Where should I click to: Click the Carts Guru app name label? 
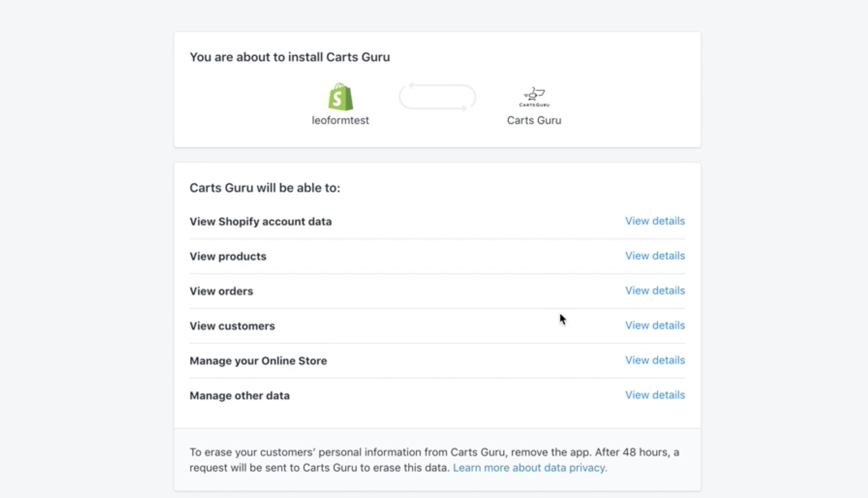pos(534,120)
